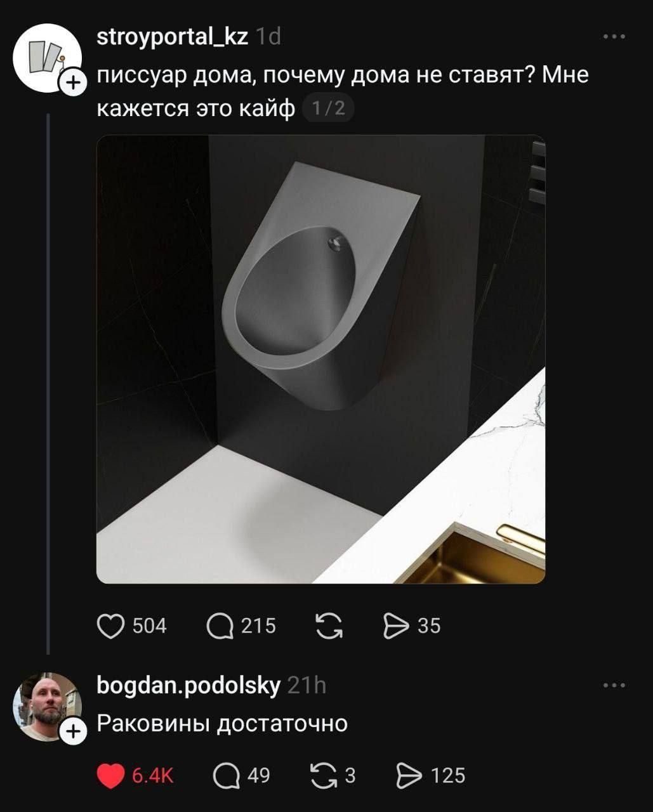
Task: Like the stroyportal_kz post
Action: tap(111, 626)
